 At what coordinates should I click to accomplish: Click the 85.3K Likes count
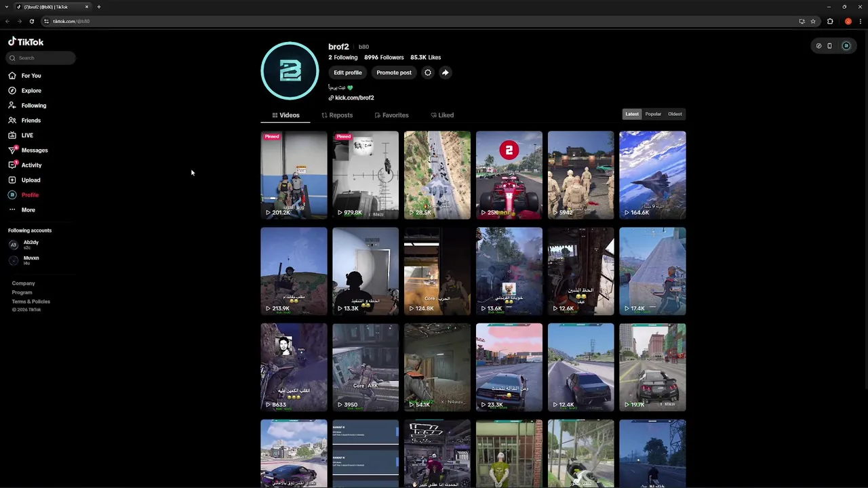425,58
